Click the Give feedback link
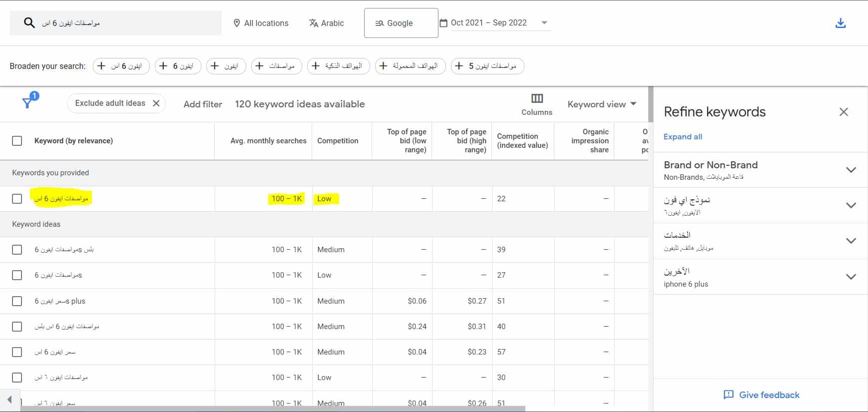The image size is (868, 412). click(x=769, y=395)
